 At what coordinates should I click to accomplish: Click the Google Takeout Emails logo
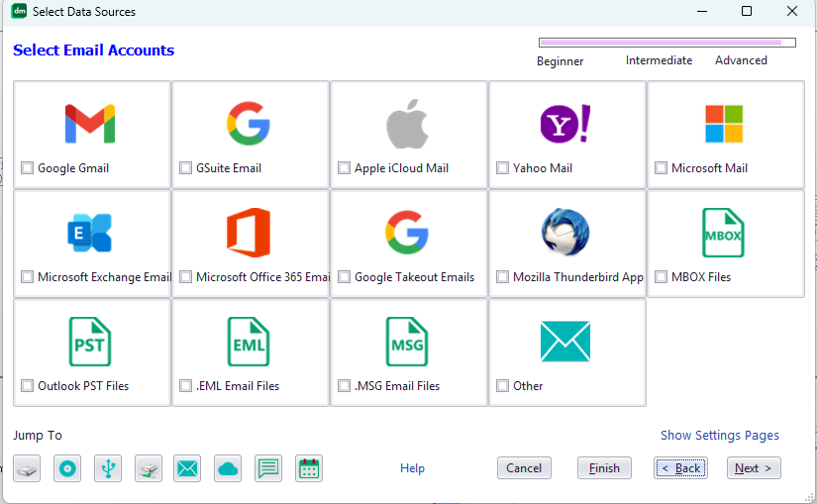pyautogui.click(x=407, y=233)
